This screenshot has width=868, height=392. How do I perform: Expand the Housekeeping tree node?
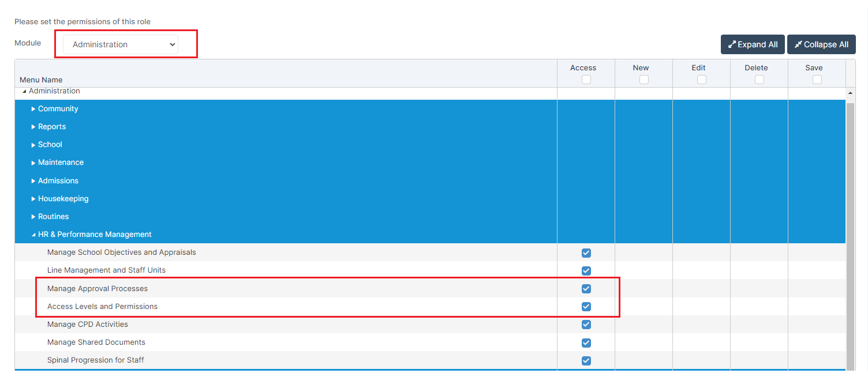33,199
